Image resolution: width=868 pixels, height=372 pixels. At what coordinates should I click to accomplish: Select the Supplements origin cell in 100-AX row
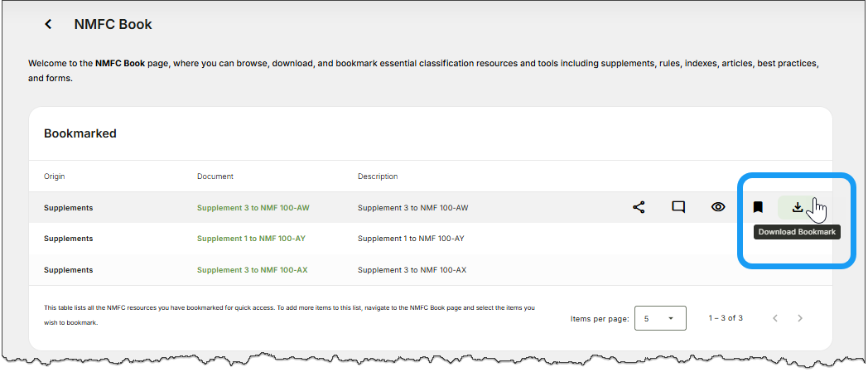click(68, 270)
